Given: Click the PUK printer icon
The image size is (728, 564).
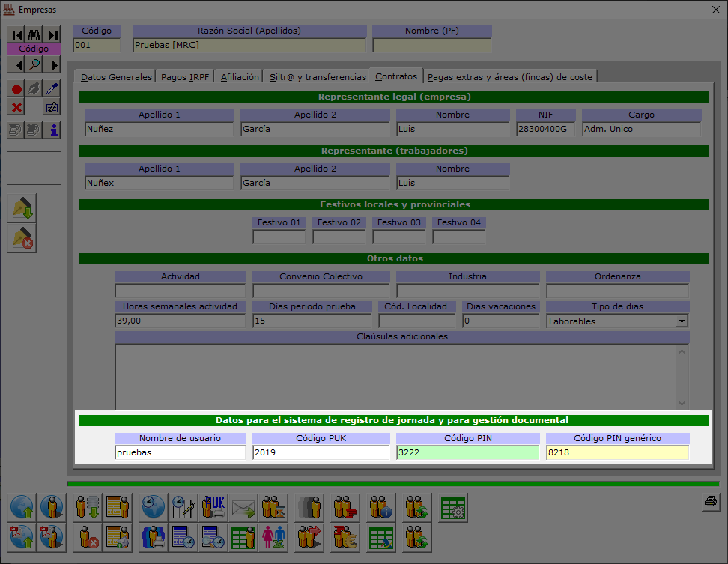Looking at the screenshot, I should pyautogui.click(x=213, y=508).
